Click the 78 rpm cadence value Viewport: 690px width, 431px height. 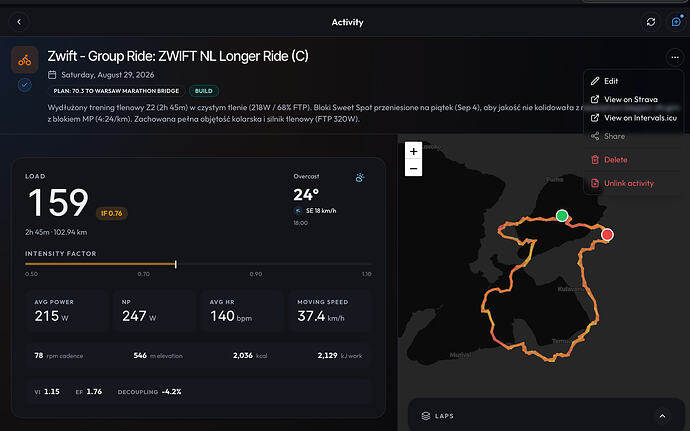pos(59,356)
